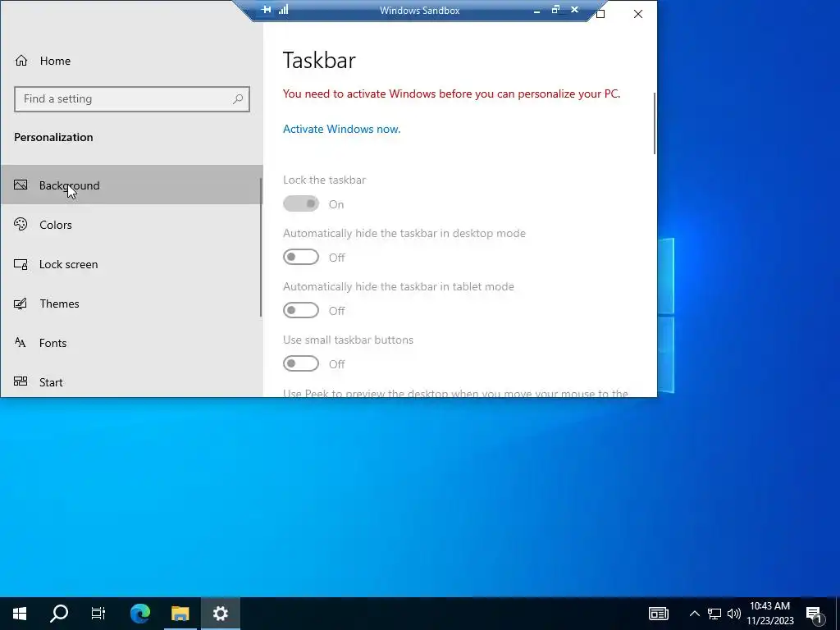Open News and interests widget

coord(659,614)
